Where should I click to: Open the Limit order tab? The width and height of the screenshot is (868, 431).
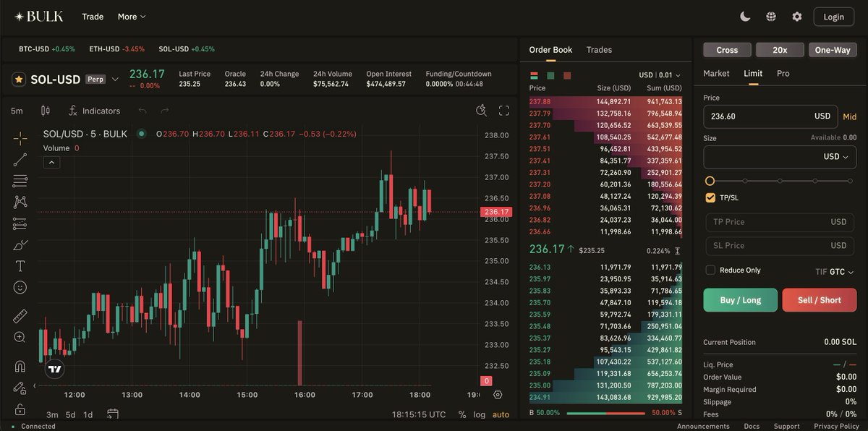tap(753, 73)
